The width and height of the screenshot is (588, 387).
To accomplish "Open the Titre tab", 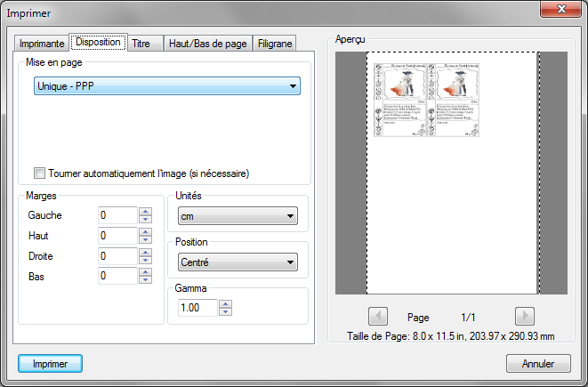I will (x=141, y=43).
